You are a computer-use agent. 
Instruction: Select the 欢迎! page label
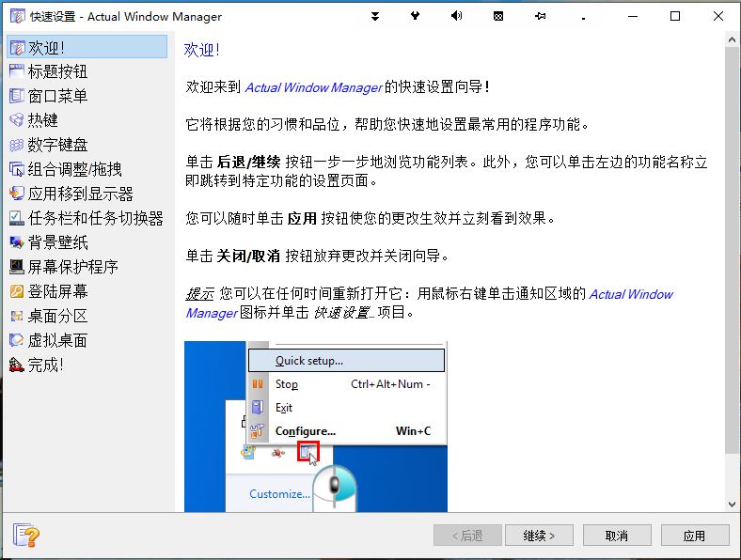46,48
